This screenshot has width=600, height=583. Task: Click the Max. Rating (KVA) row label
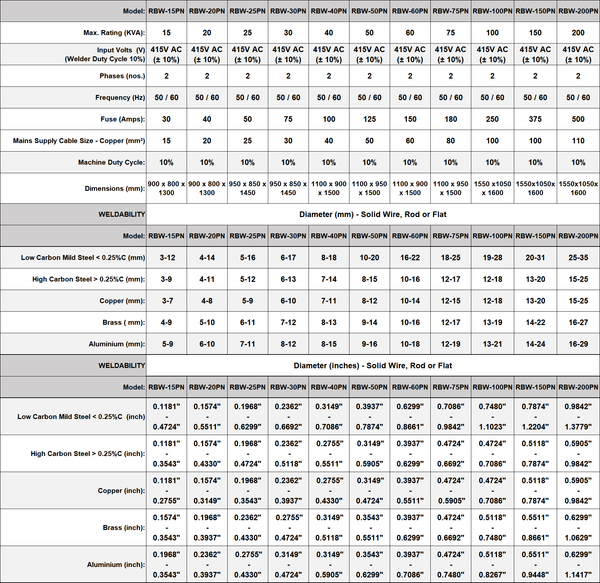click(x=111, y=33)
